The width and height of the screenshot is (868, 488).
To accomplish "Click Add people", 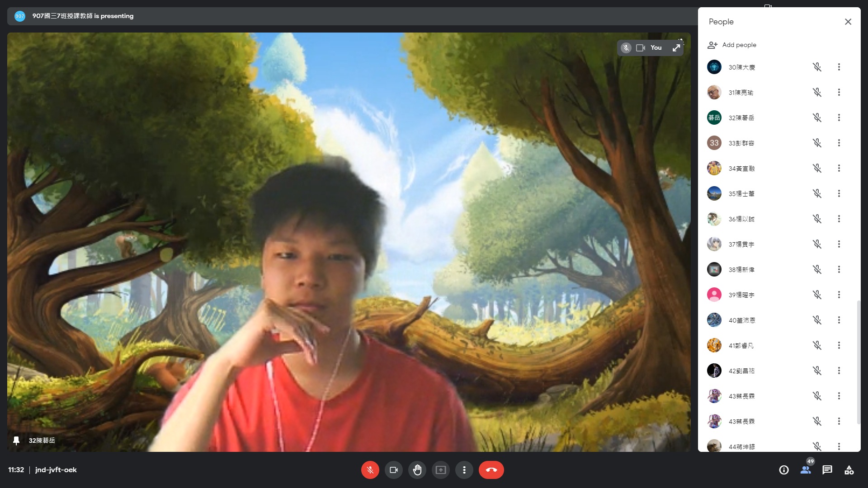I will click(732, 45).
